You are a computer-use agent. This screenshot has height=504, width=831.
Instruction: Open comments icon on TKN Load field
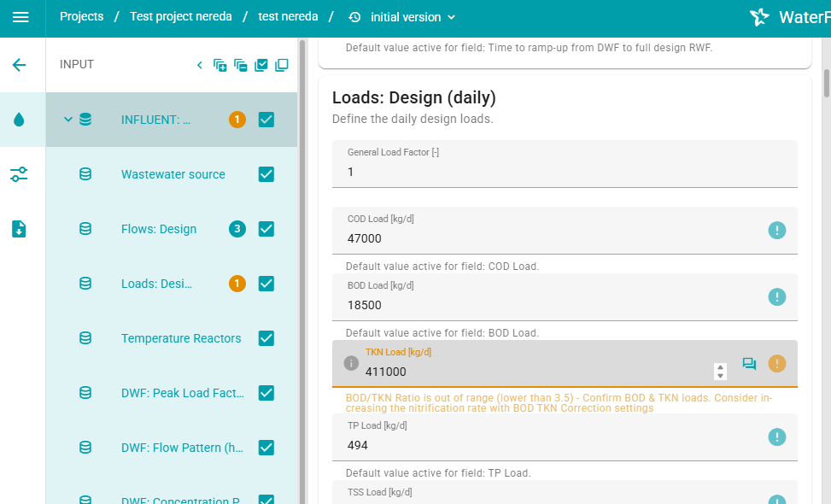(749, 364)
